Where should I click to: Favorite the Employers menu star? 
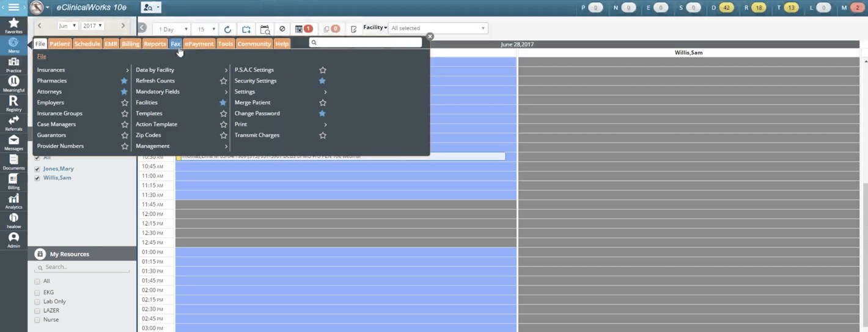click(125, 103)
